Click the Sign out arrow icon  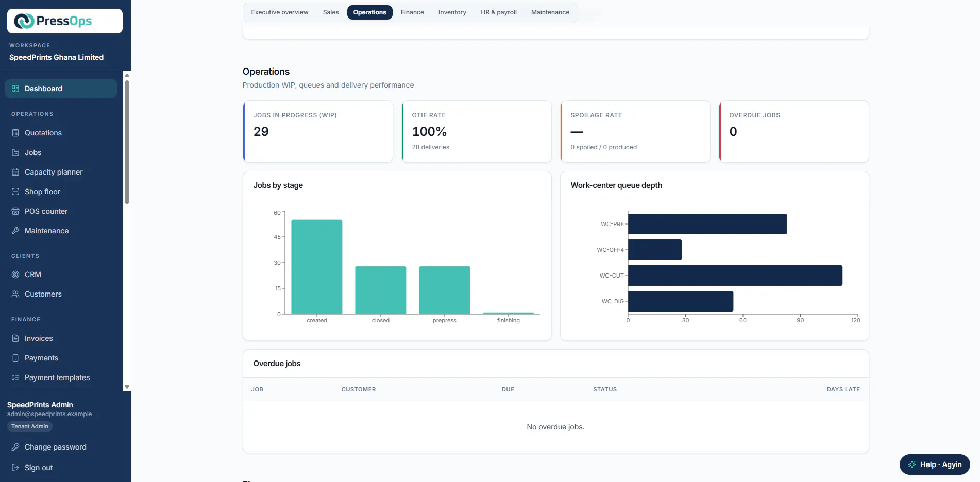tap(15, 468)
